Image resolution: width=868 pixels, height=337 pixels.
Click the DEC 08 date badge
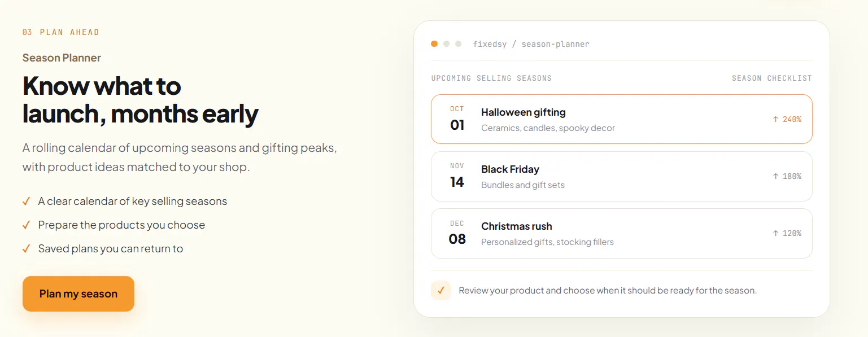pos(457,233)
